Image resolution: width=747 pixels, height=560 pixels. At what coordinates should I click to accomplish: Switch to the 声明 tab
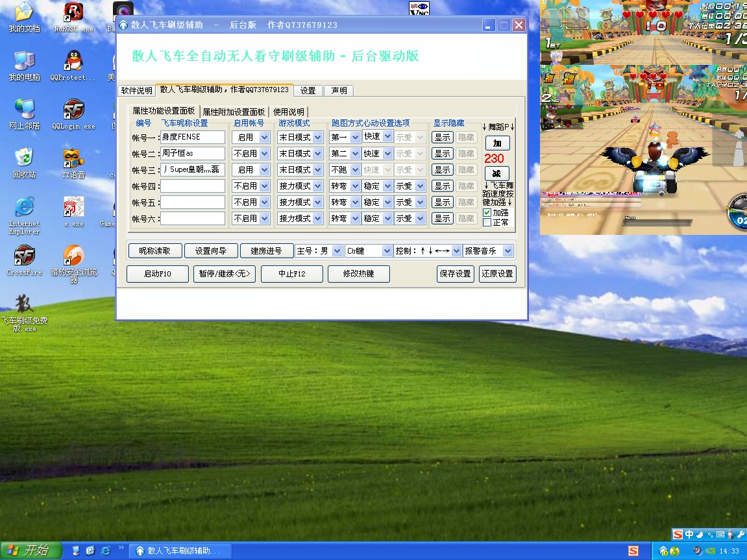tap(339, 90)
